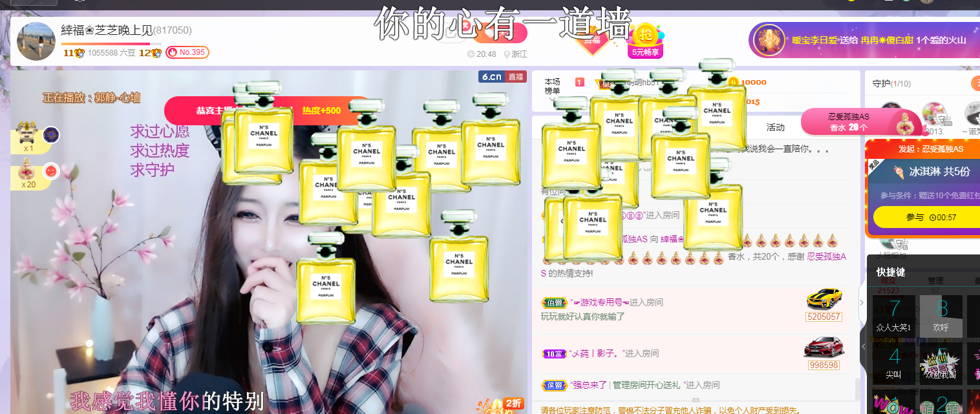Click the ice cream prize icon

point(899,172)
